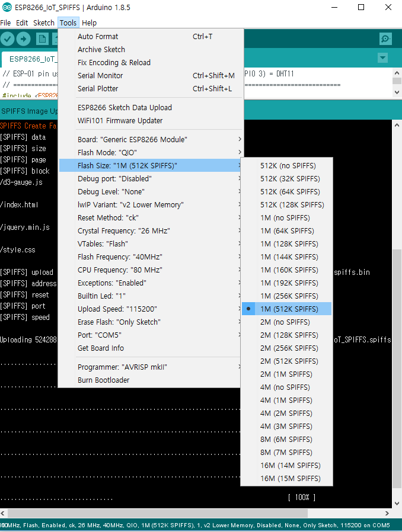This screenshot has height=532, width=402.
Task: Expand the Debug port submenu
Action: [151, 179]
